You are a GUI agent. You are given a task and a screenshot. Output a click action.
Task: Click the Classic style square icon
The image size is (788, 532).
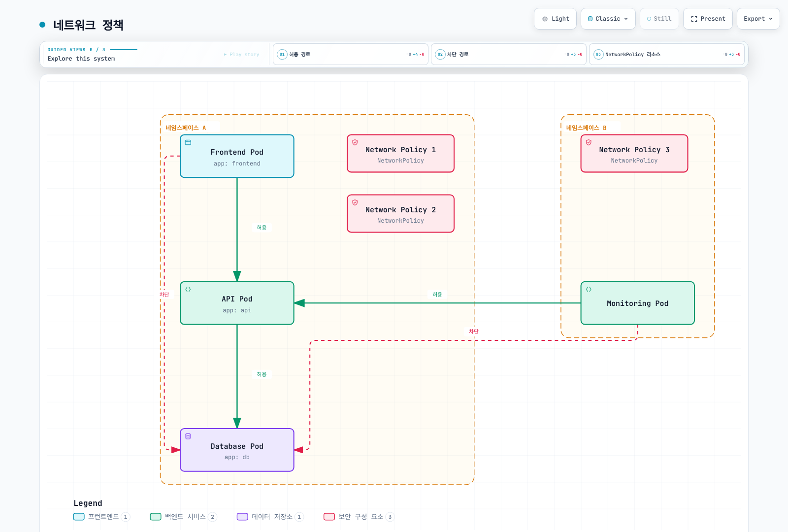pyautogui.click(x=590, y=19)
